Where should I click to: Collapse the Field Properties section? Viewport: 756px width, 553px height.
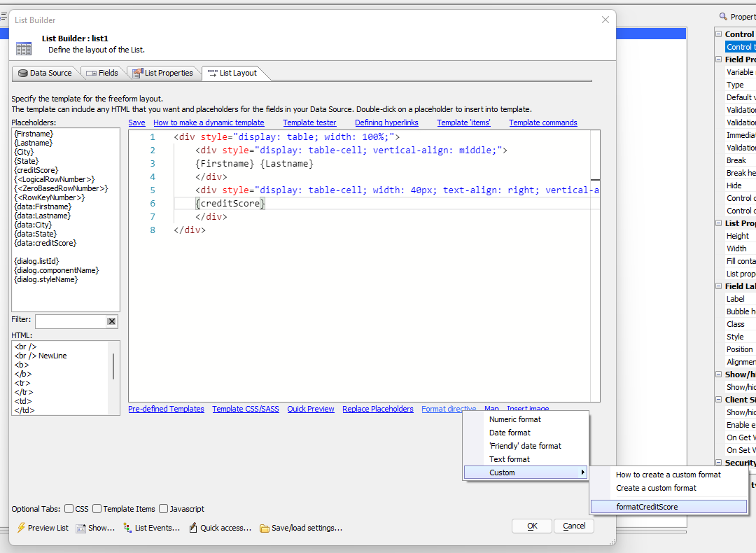coord(718,59)
